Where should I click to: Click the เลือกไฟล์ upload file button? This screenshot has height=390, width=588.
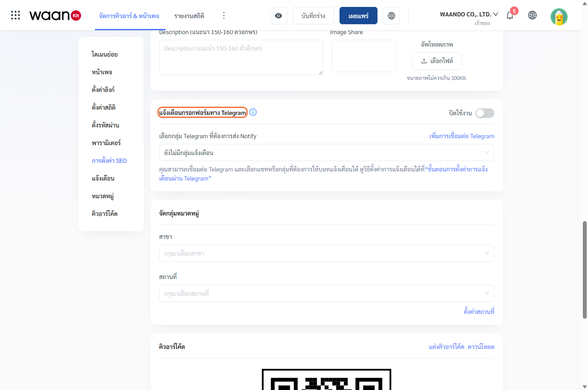(437, 61)
